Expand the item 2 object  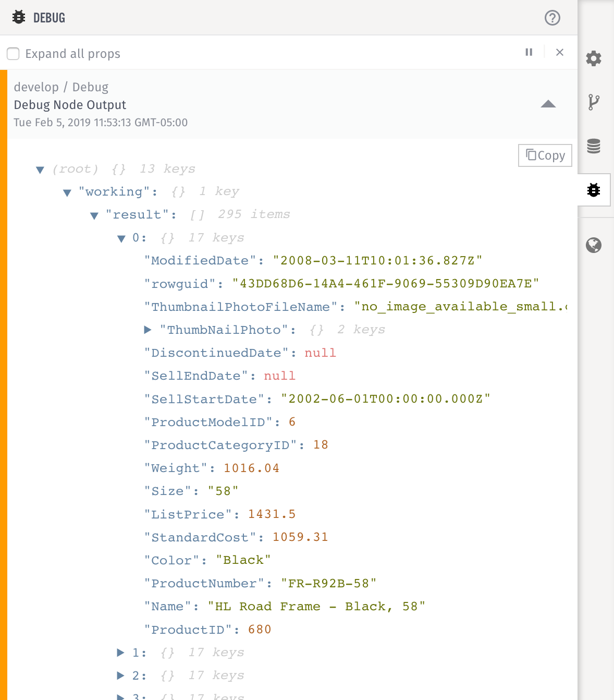coord(120,675)
